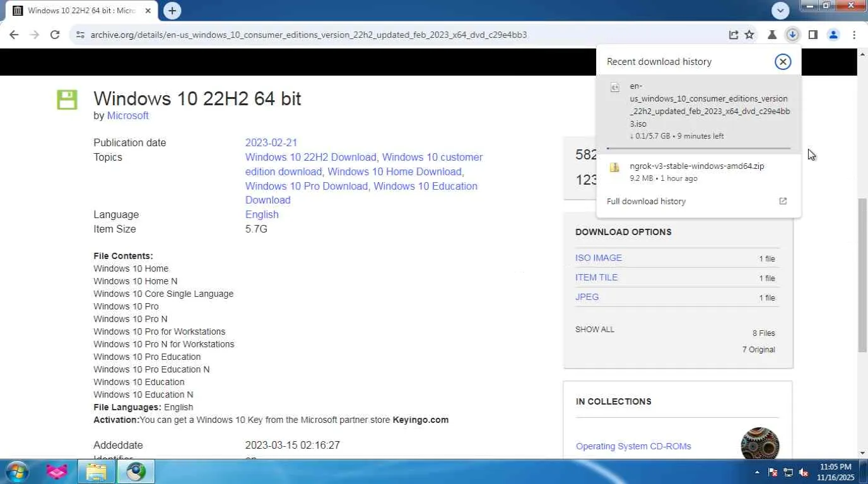Open the Windows 10 Home Download topic
Screen dimensions: 868x484
click(396, 172)
